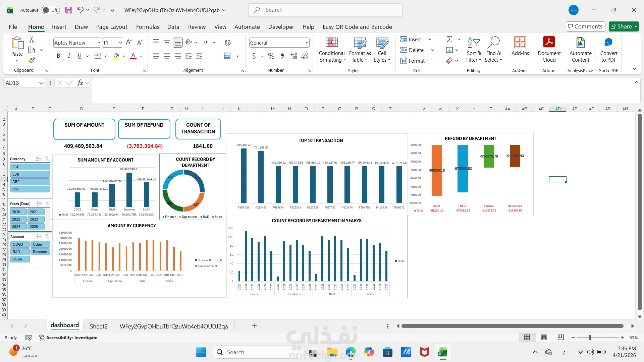Click Increase Decimal icon
Viewport: 644px width, 362px height.
pyautogui.click(x=294, y=56)
